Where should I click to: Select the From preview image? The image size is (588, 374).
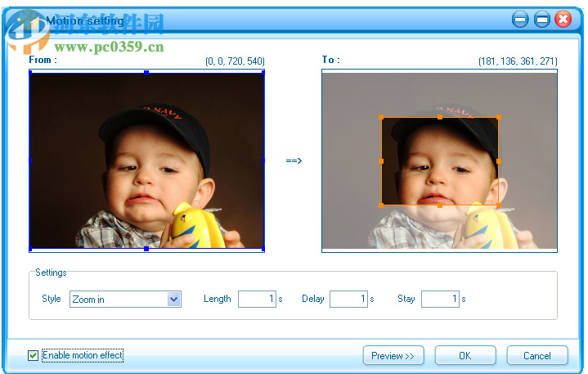click(x=146, y=160)
